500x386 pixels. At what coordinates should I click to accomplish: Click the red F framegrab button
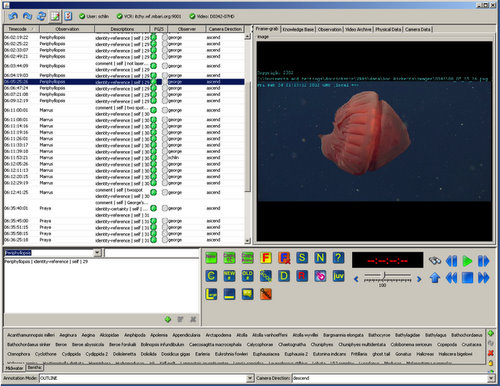coord(266,258)
